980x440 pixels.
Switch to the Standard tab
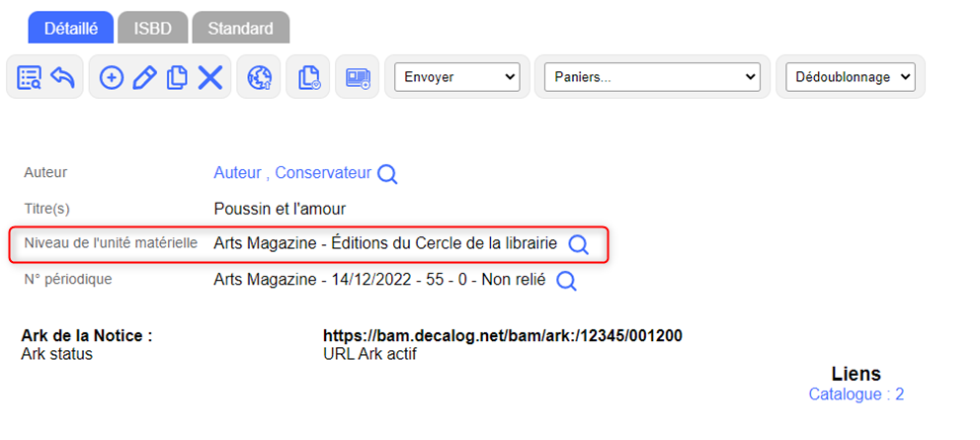pos(241,28)
